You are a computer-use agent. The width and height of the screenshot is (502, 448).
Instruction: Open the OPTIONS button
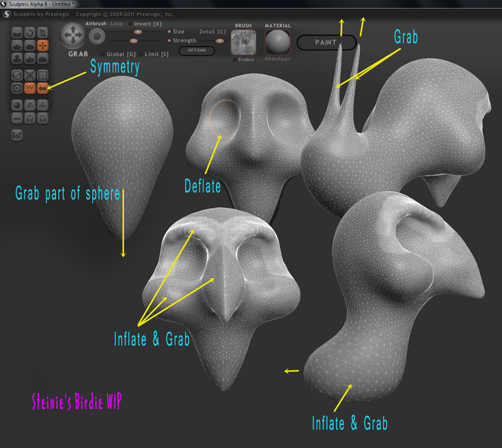tap(197, 50)
